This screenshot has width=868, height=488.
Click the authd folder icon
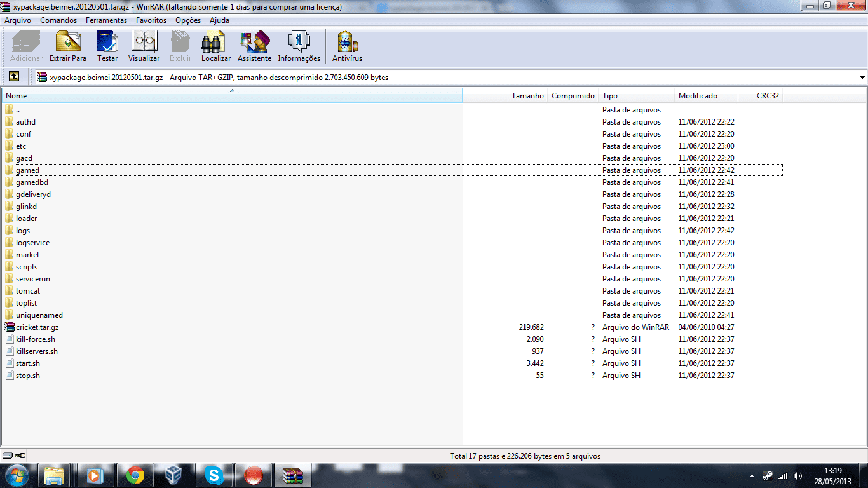click(9, 122)
